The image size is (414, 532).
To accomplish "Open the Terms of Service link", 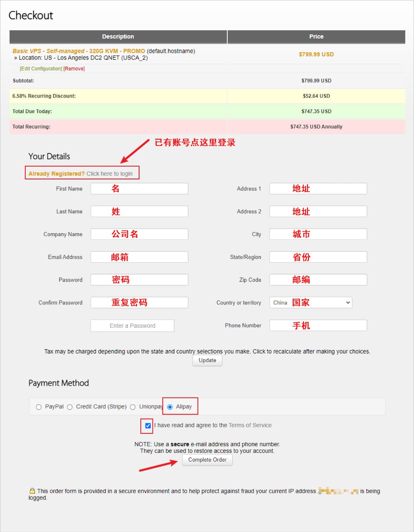I will 250,425.
